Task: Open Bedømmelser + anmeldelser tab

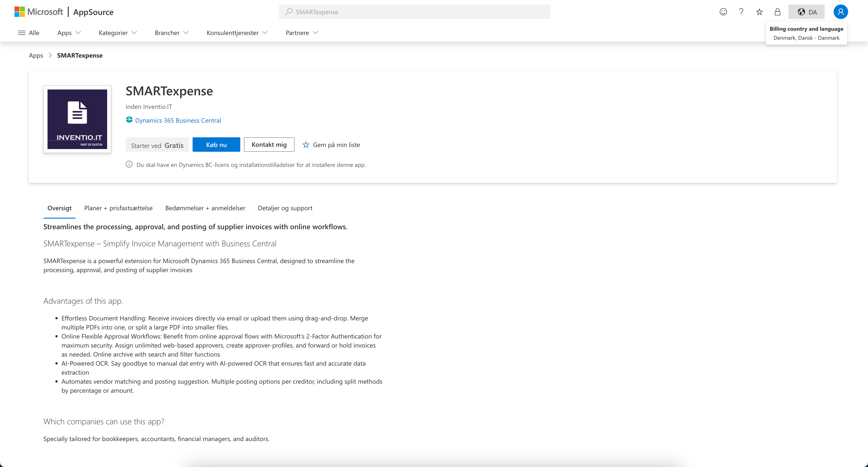Action: coord(205,208)
